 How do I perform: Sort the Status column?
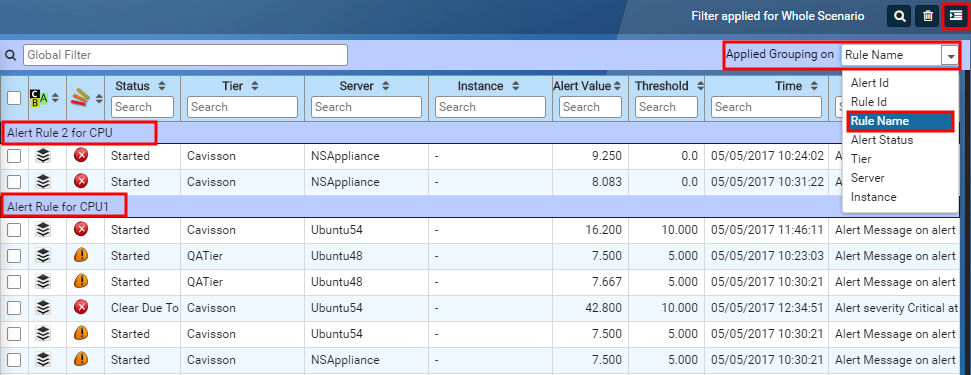click(x=162, y=86)
